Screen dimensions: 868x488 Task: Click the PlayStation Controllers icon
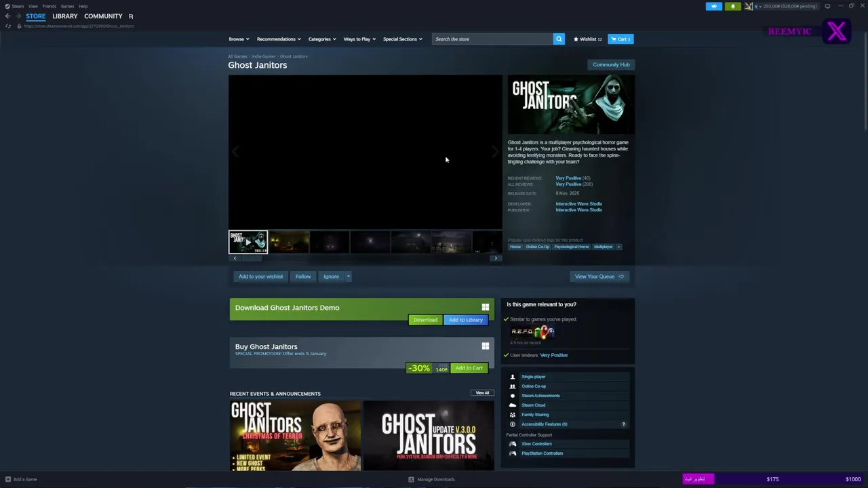(513, 453)
